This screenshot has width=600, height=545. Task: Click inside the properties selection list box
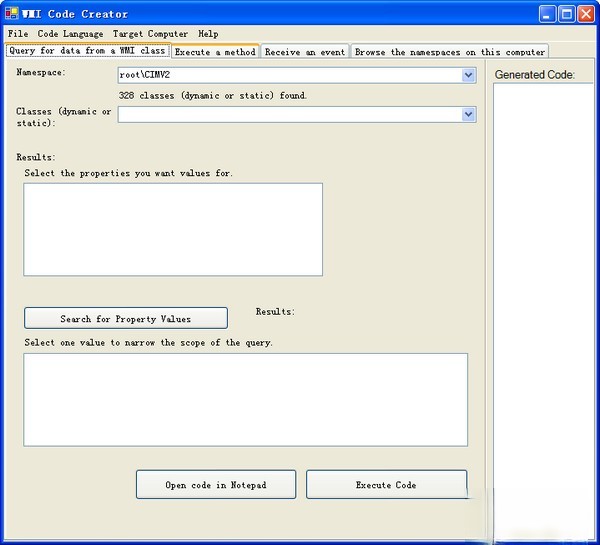point(173,229)
